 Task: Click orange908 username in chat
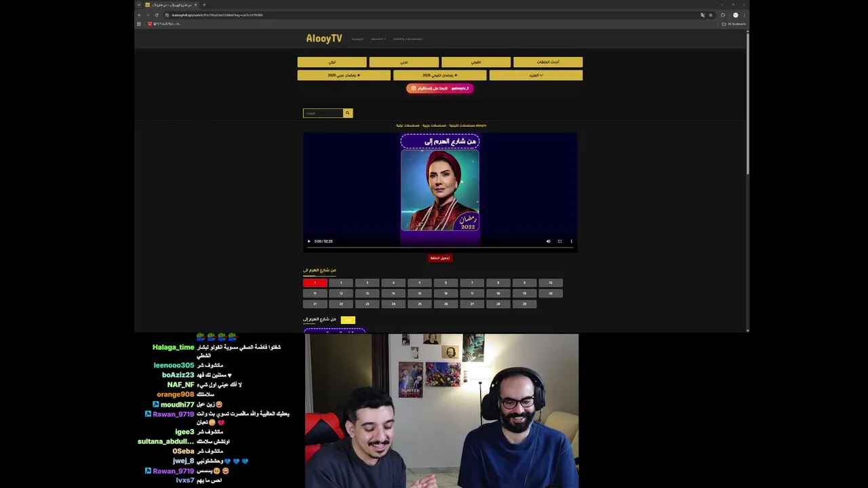(176, 394)
